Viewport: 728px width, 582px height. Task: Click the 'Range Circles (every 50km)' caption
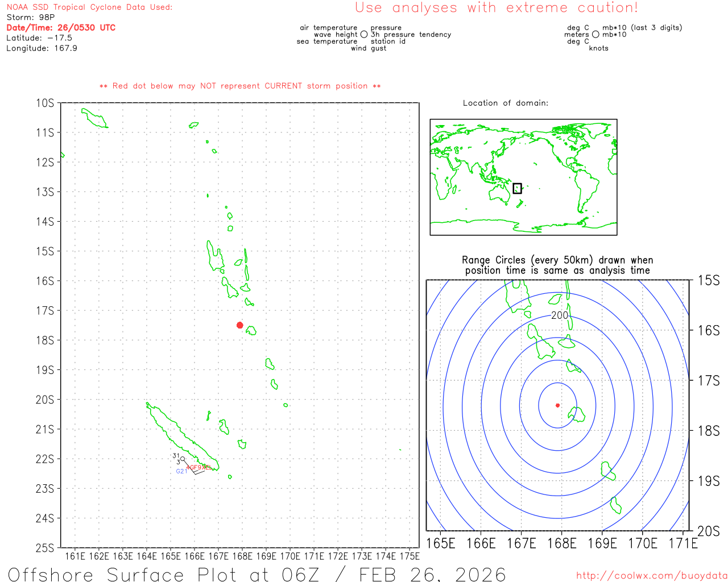(557, 265)
